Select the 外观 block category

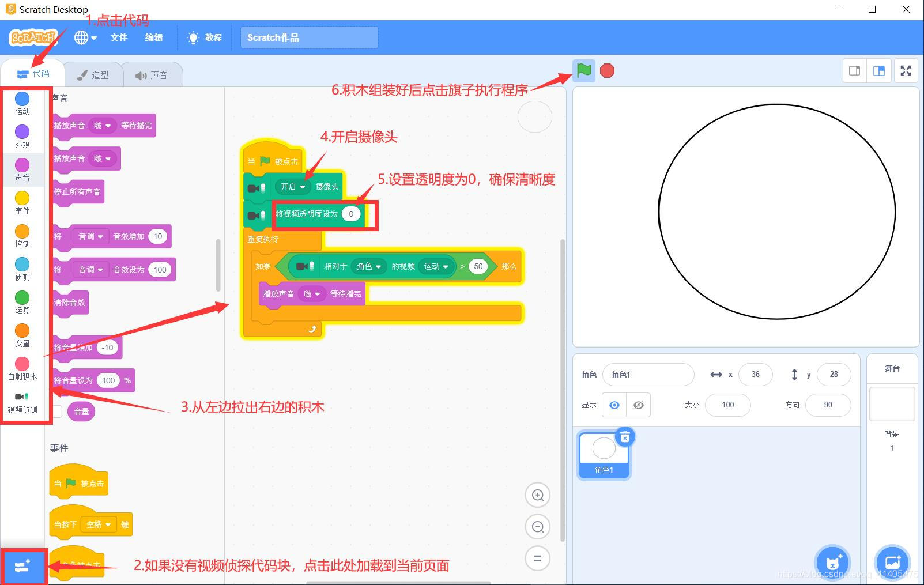[22, 137]
